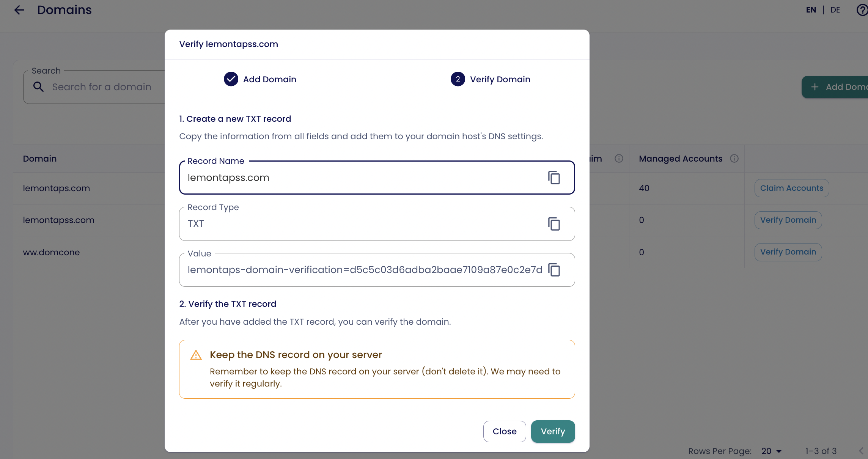Switch language to DE
Screen dimensions: 868x459
pyautogui.click(x=835, y=10)
